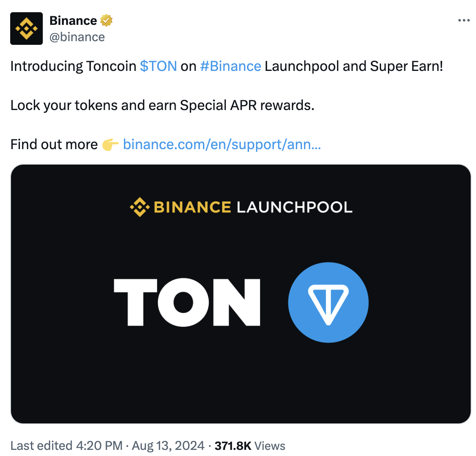Viewport: 476px width, 456px height.
Task: Click the gold BINANCE word in banner
Action: click(x=192, y=207)
